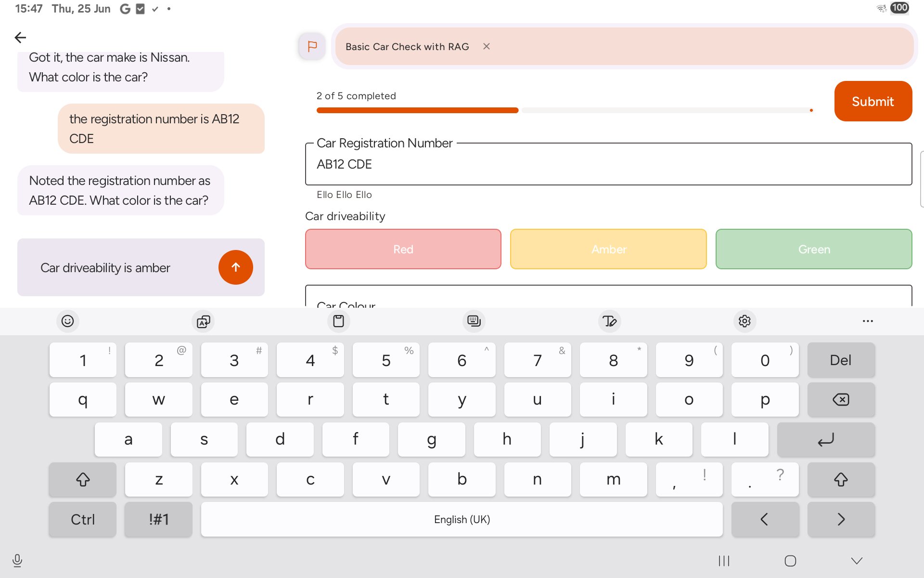The image size is (924, 578).
Task: Tap the 'Ello Ello Ello' helper text
Action: (344, 195)
